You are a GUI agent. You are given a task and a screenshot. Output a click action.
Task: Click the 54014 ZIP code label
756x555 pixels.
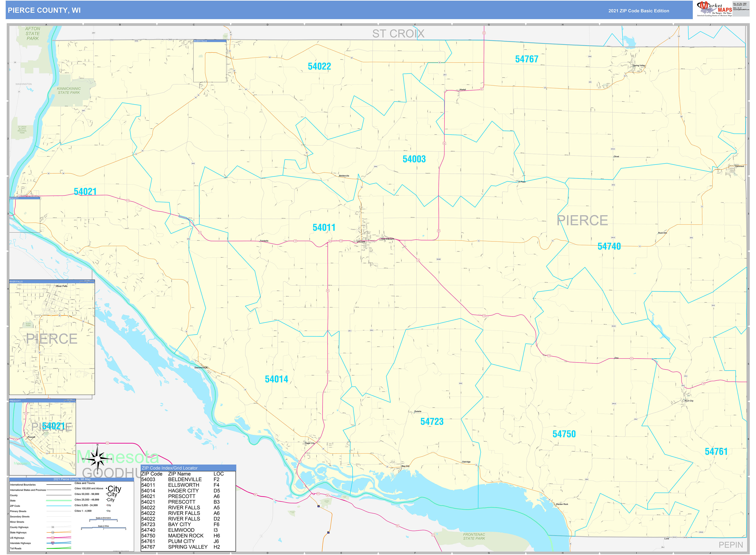pyautogui.click(x=276, y=379)
